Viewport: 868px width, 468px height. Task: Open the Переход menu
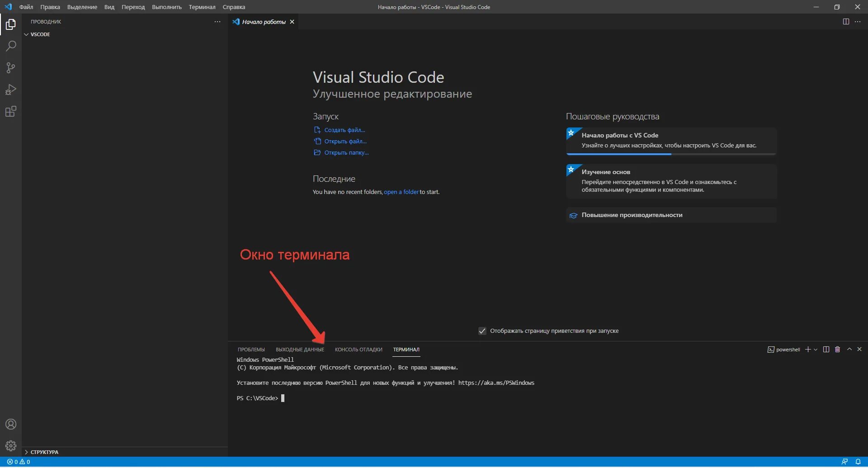point(133,7)
